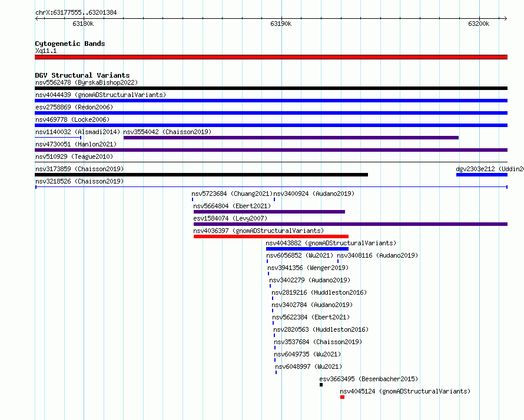
Task: Click the red Xq11.1 cytogenetic band bar
Action: [x=271, y=57]
